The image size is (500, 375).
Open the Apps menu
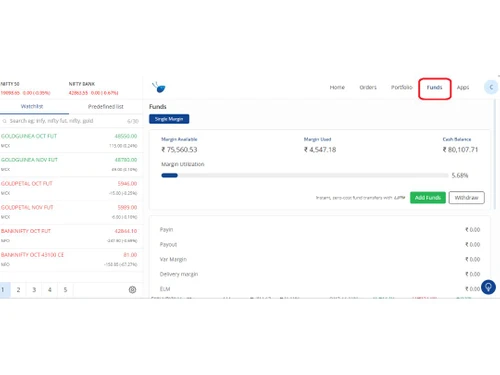(463, 87)
